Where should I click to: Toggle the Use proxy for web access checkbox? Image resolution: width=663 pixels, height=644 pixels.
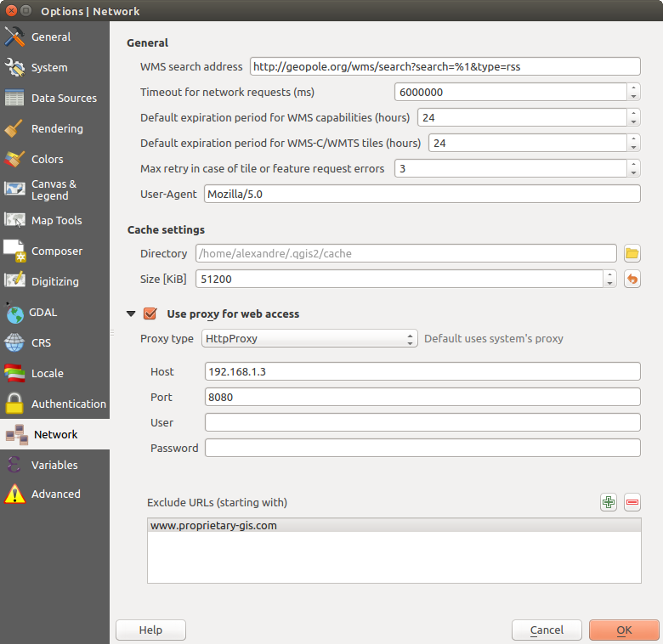[150, 314]
